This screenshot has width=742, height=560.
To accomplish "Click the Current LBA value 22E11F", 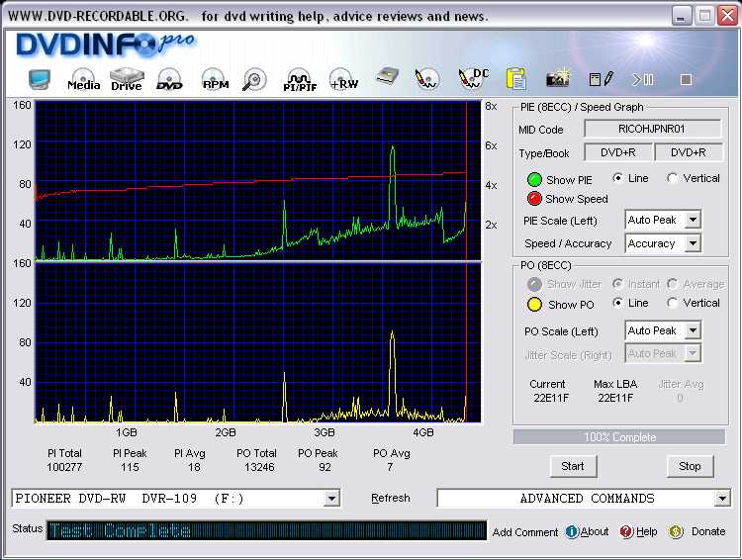I will [x=551, y=398].
